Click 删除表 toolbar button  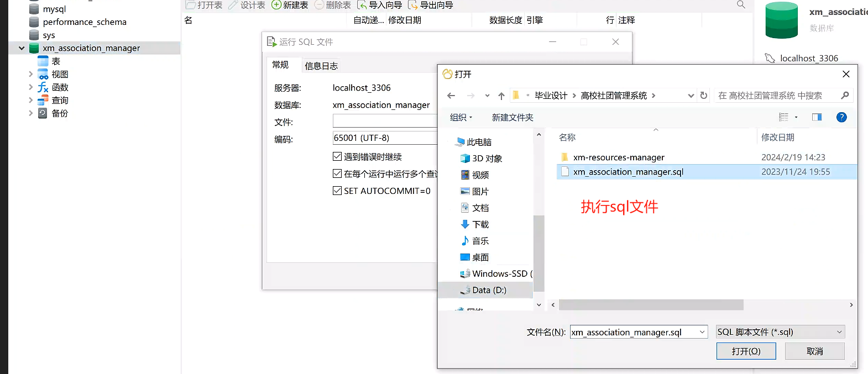coord(333,5)
